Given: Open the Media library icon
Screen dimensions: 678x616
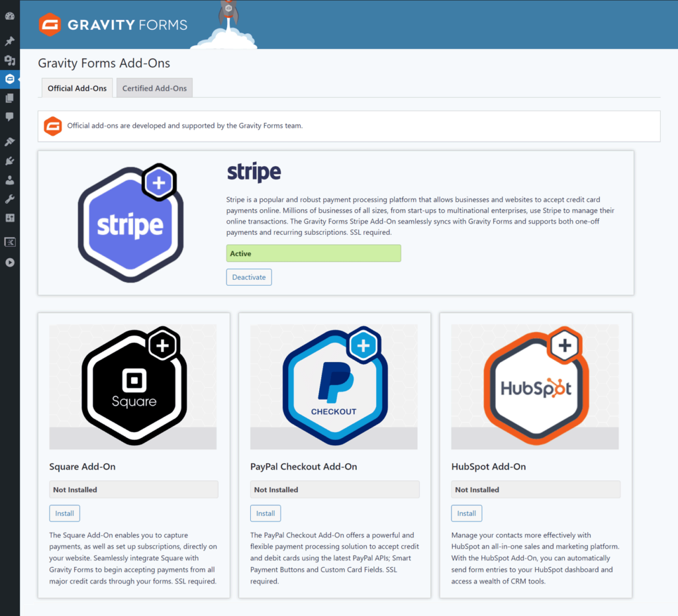Looking at the screenshot, I should pyautogui.click(x=10, y=60).
